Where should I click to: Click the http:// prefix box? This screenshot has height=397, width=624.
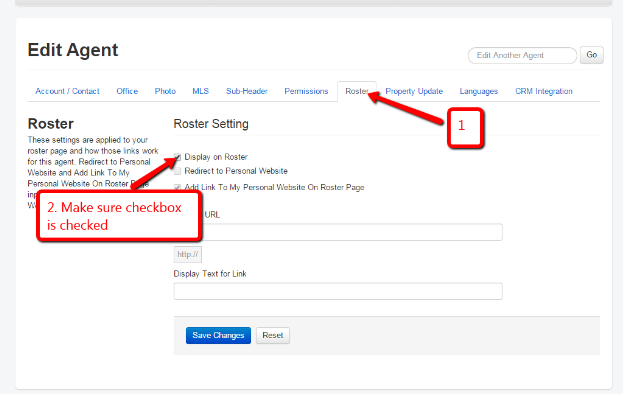click(188, 255)
